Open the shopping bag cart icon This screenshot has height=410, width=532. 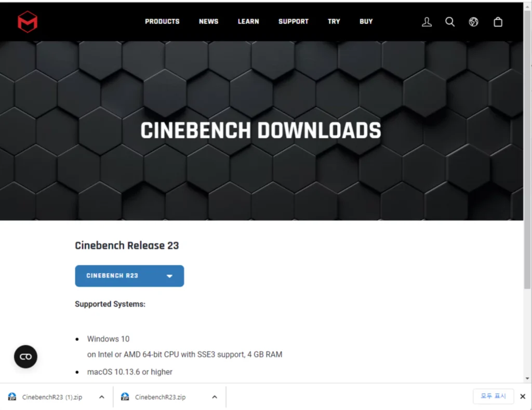point(498,22)
